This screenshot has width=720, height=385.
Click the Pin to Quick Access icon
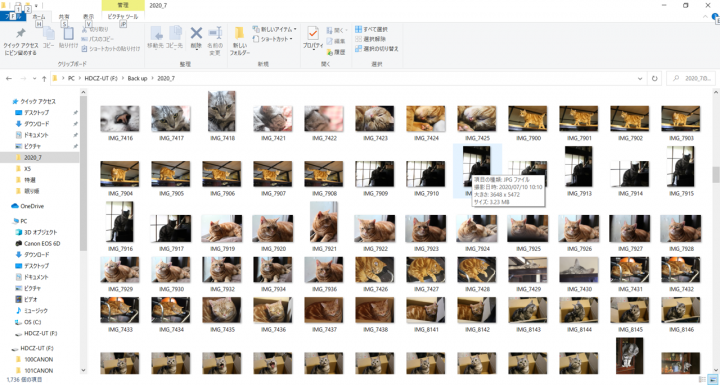21,33
